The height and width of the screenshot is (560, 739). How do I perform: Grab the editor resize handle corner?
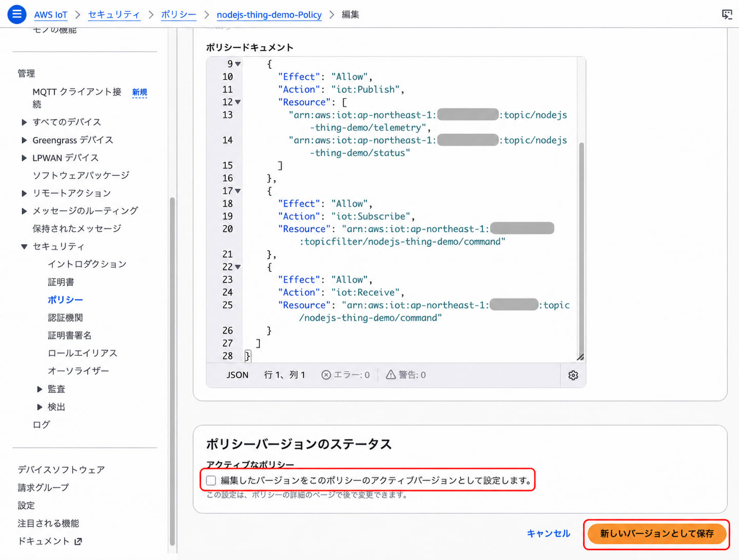pyautogui.click(x=580, y=356)
